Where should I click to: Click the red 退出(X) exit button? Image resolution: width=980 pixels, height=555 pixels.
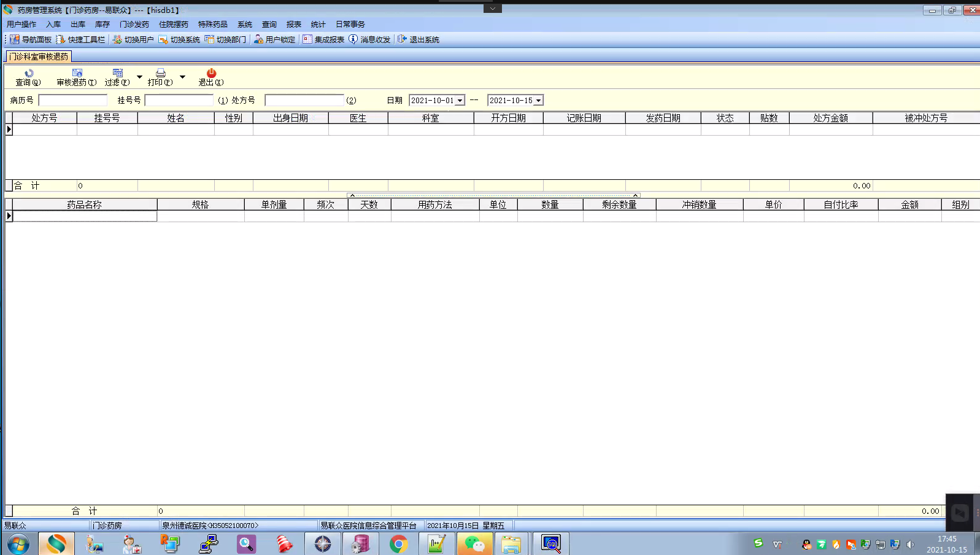(211, 77)
